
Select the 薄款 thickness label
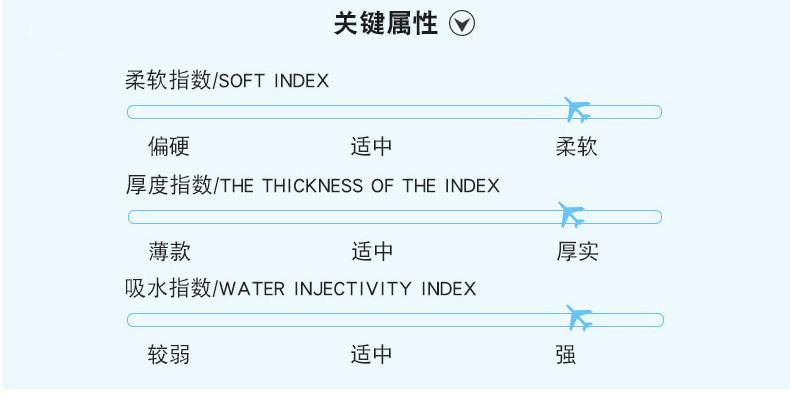coord(169,251)
